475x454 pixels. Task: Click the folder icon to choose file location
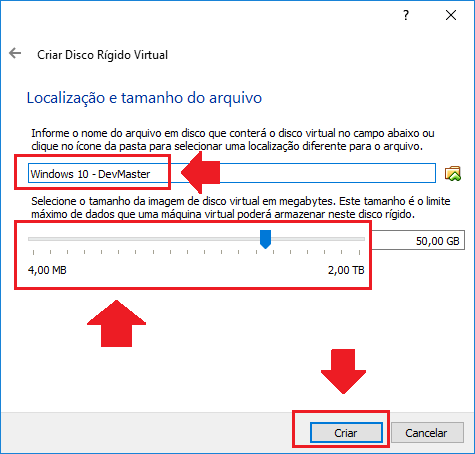click(x=453, y=173)
